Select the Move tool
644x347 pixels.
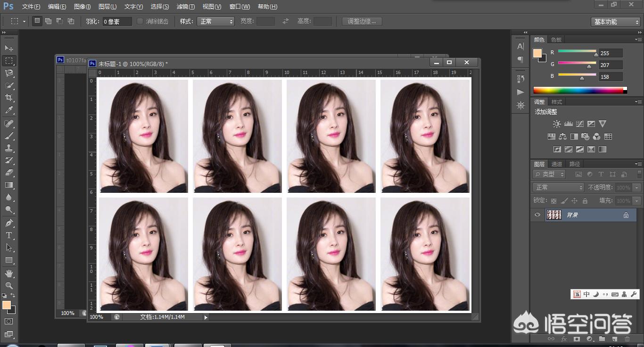[8, 47]
